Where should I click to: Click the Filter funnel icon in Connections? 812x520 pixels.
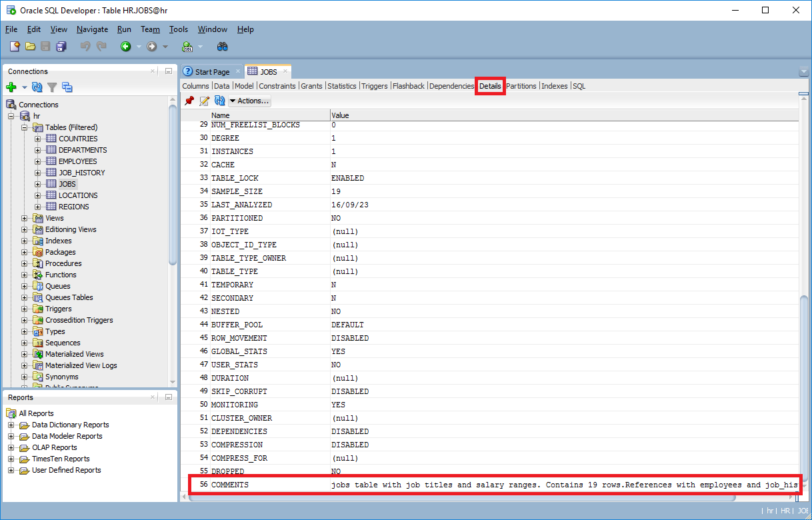[52, 87]
